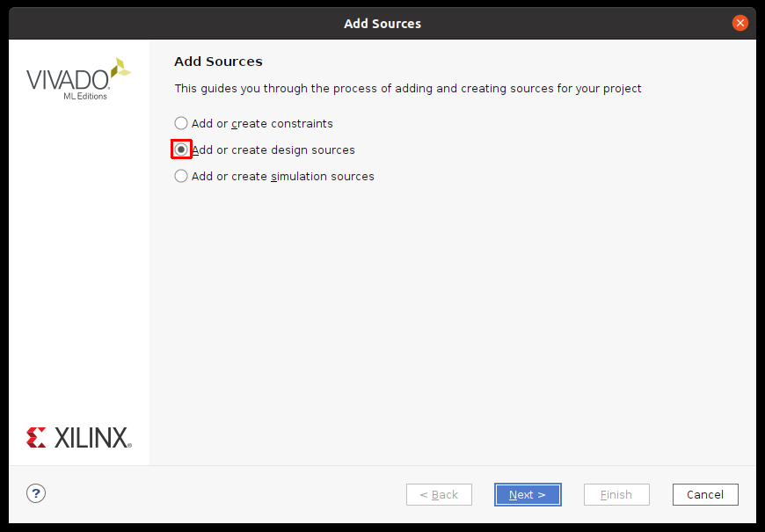Click the bold Add Sources heading
The height and width of the screenshot is (532, 765).
click(218, 62)
